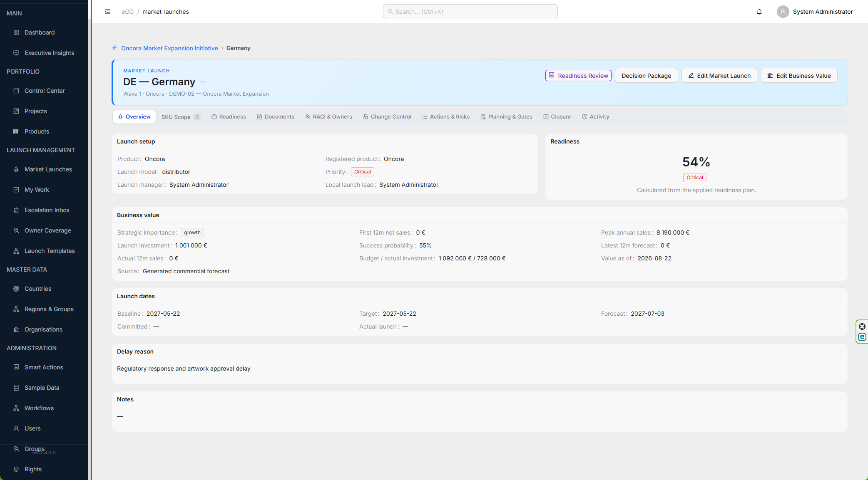
Task: Click baseline date 2027-05-22
Action: [x=163, y=314]
